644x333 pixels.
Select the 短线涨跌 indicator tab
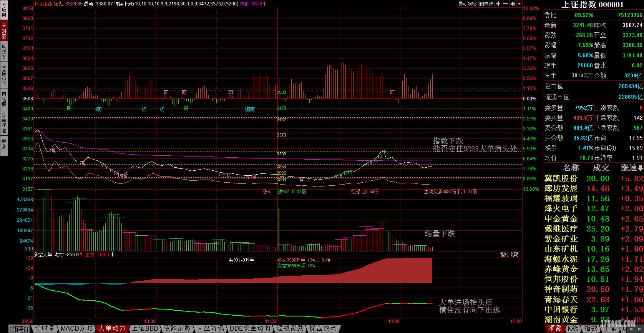290,328
